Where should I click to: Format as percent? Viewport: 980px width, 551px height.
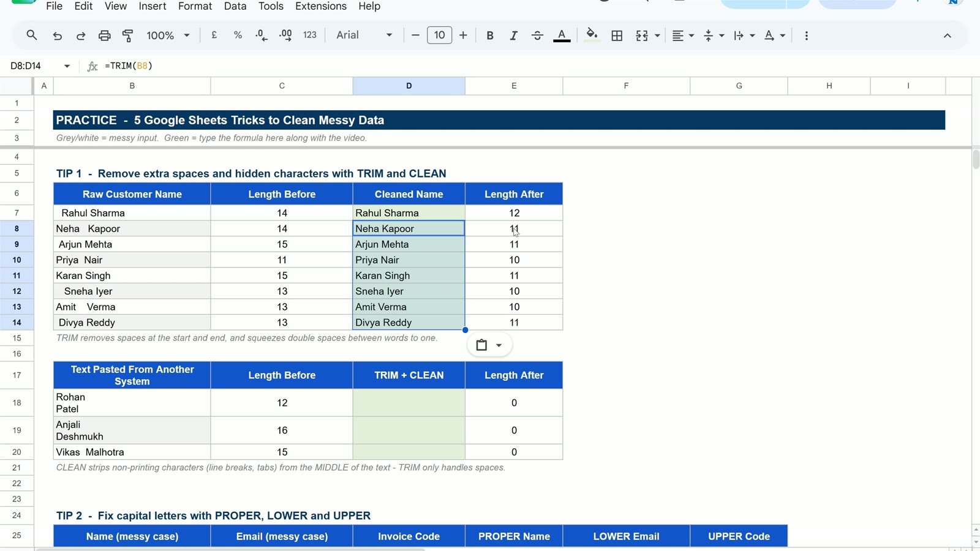[x=238, y=36]
